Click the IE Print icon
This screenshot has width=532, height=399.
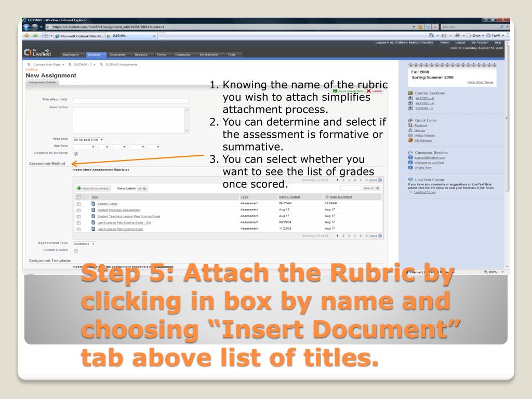(x=457, y=35)
